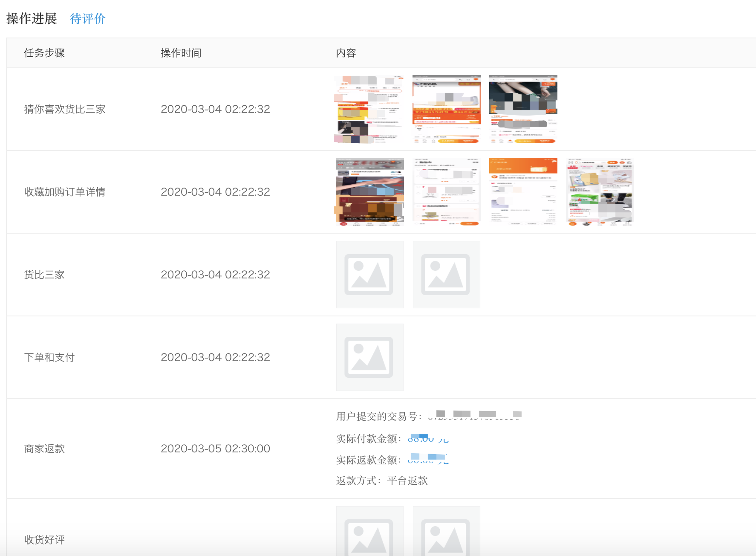Open first screenshot in 收藏加购订单详情 row
This screenshot has width=756, height=556.
369,192
